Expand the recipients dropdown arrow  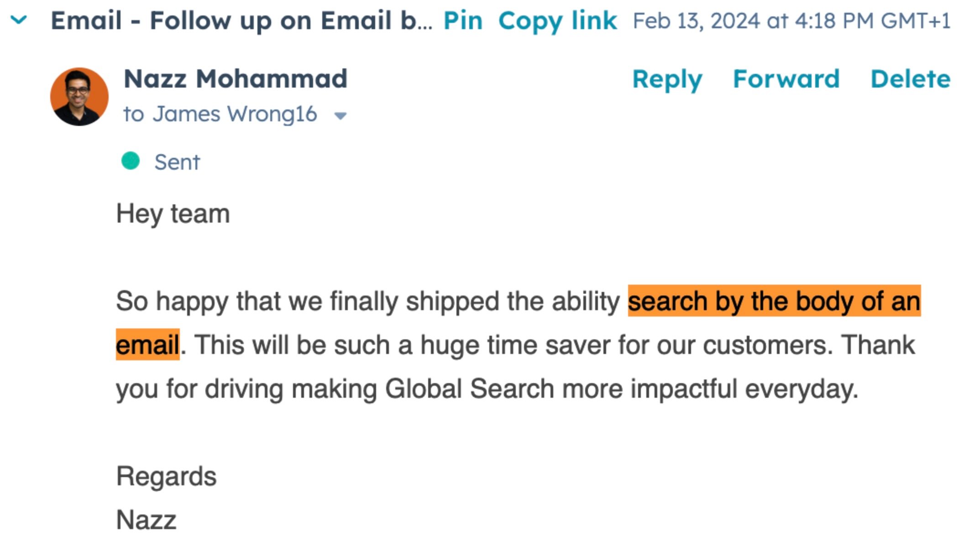pos(341,116)
